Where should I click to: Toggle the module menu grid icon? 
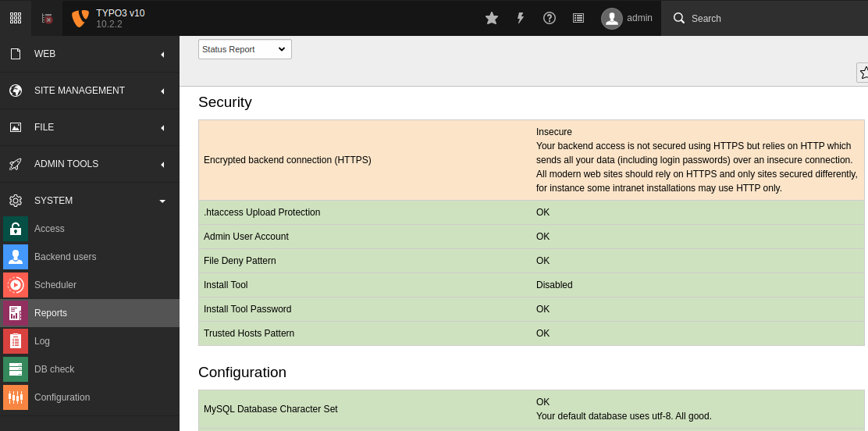(16, 18)
